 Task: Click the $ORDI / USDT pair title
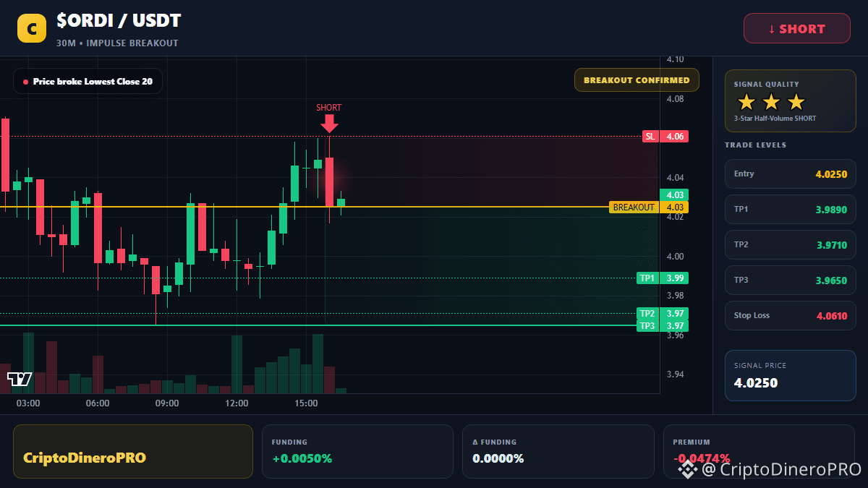119,21
